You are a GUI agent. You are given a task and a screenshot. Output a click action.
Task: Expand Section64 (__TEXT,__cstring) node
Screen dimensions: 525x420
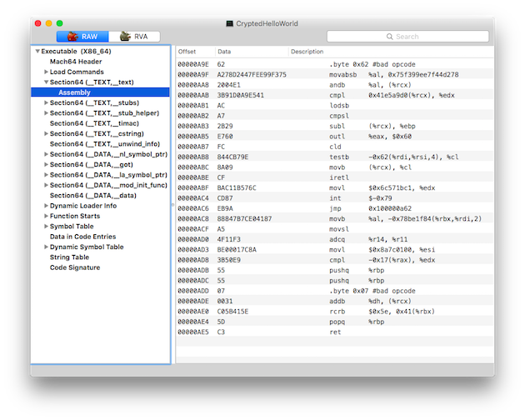[46, 133]
